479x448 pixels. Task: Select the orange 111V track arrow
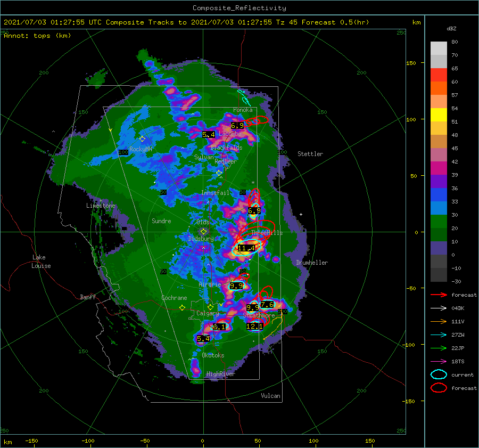click(x=439, y=321)
